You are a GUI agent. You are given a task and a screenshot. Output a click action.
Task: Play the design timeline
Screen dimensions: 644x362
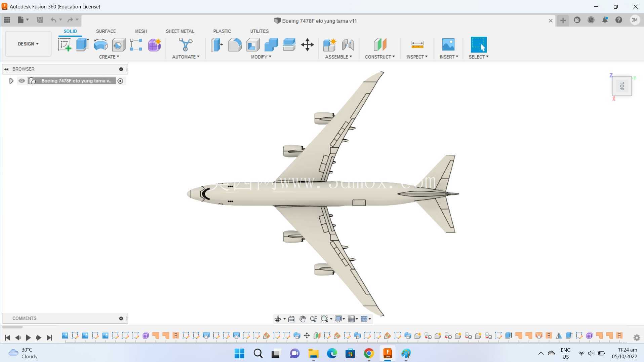click(x=28, y=337)
